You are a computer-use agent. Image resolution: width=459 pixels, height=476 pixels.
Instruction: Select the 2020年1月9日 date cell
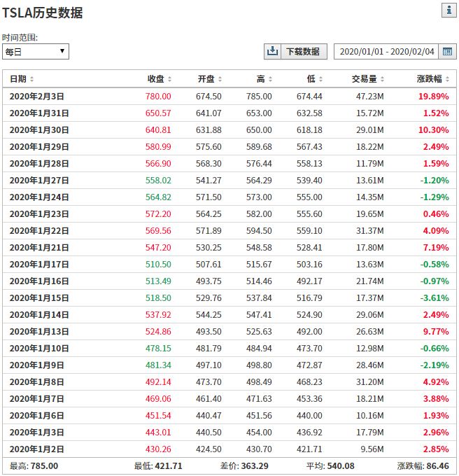pos(36,365)
